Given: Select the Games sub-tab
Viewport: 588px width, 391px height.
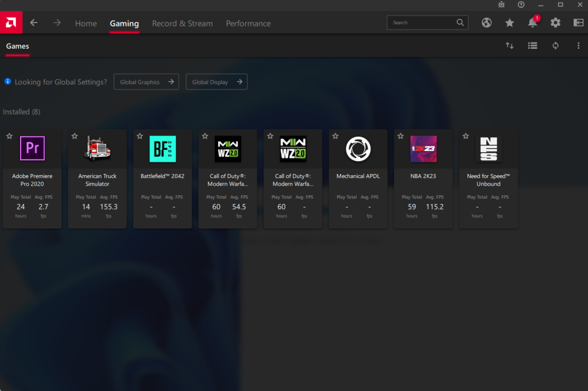Looking at the screenshot, I should tap(18, 46).
